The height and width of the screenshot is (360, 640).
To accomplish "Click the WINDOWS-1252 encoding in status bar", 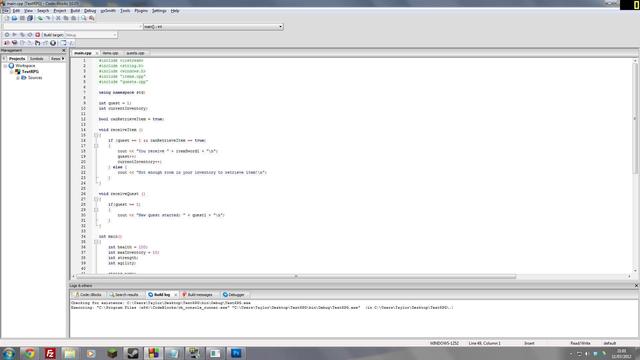I will pyautogui.click(x=444, y=343).
